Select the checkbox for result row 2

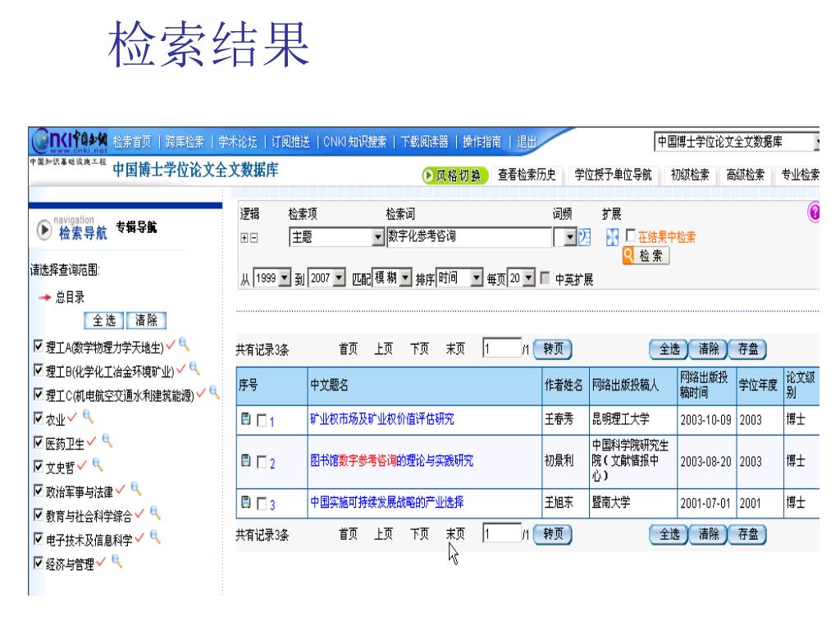(x=262, y=462)
